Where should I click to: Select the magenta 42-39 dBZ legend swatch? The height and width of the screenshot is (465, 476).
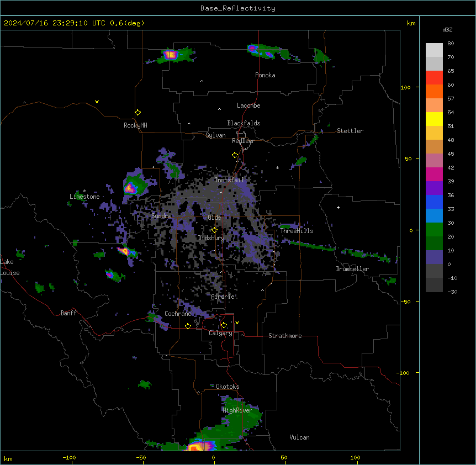click(x=434, y=174)
